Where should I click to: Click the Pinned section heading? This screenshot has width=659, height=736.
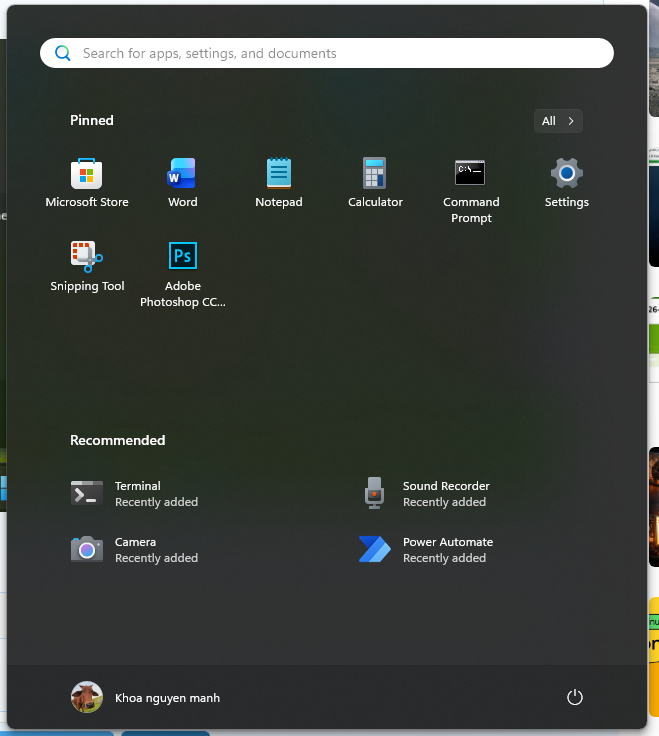[x=92, y=120]
